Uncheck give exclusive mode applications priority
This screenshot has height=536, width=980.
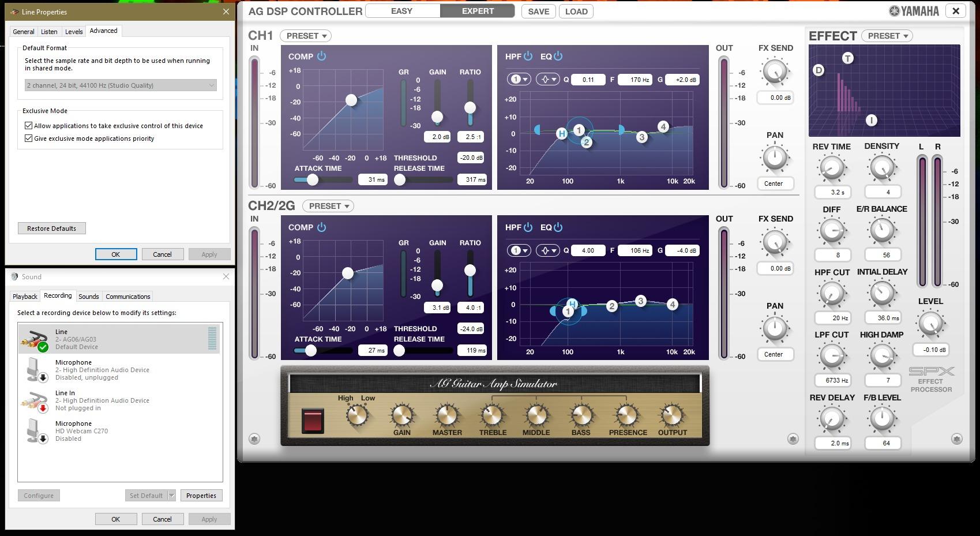(28, 138)
